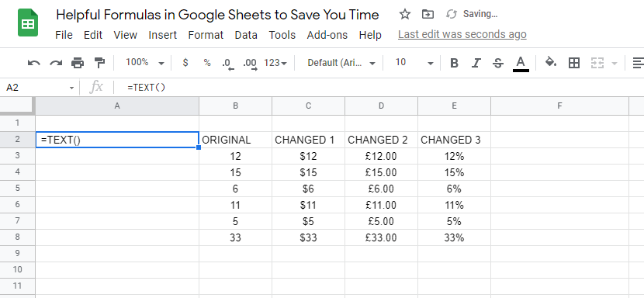The height and width of the screenshot is (298, 644).
Task: Open the 'Last edit was seconds ago' link
Action: pos(462,34)
